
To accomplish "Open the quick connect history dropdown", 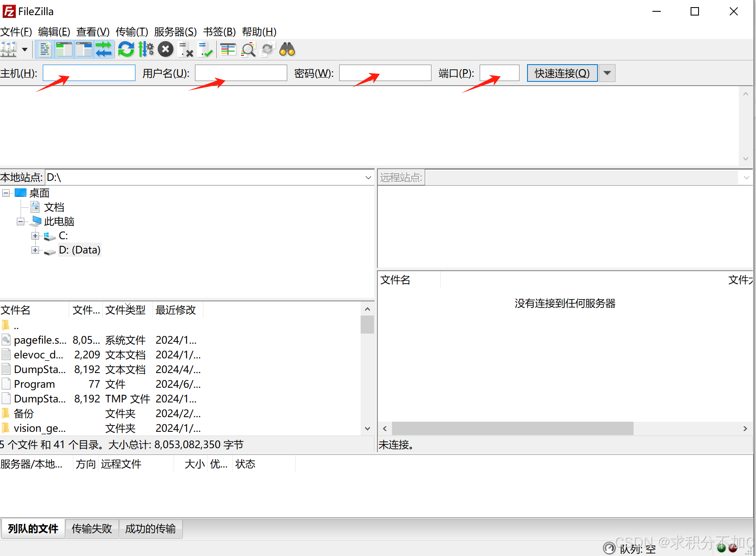I will [607, 73].
